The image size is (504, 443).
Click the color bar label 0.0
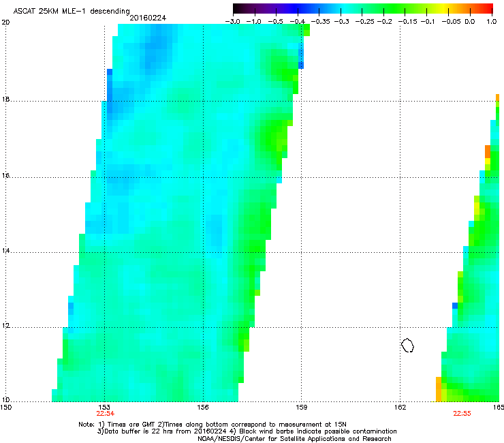(x=470, y=22)
